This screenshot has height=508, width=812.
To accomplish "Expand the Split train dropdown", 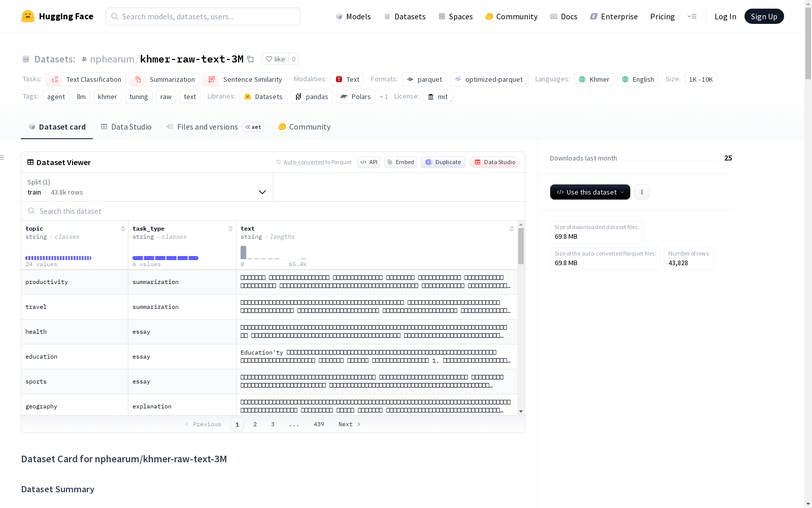I will coord(147,187).
